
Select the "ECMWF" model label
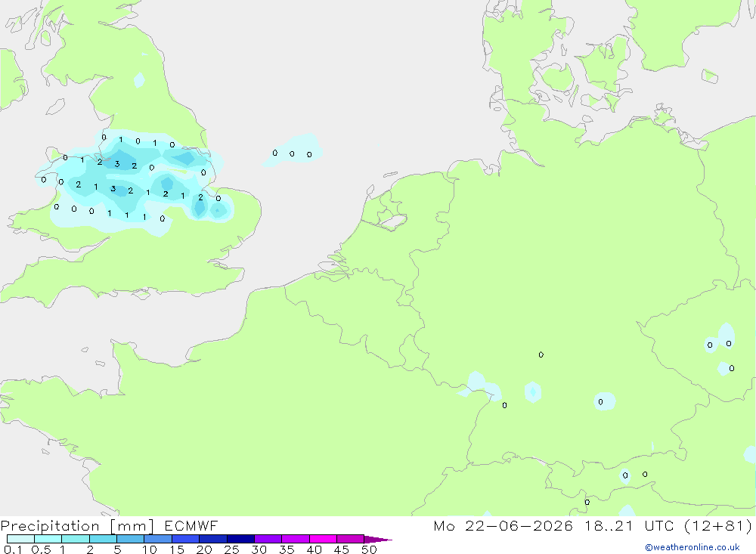191,526
